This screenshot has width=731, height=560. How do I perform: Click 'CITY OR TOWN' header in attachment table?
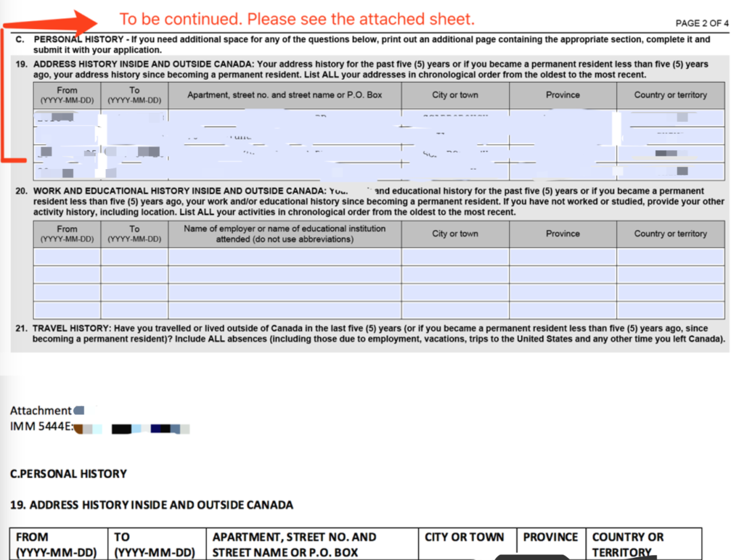[x=464, y=537]
